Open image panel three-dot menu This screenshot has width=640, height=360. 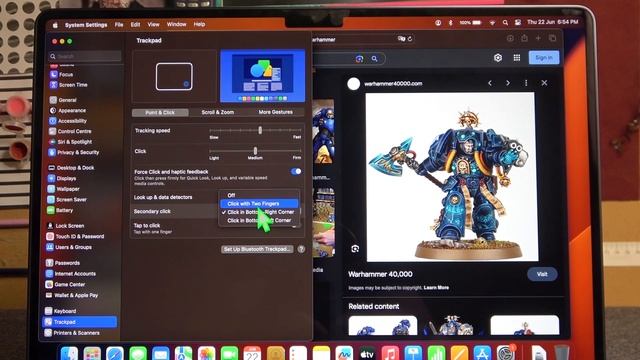[x=526, y=83]
